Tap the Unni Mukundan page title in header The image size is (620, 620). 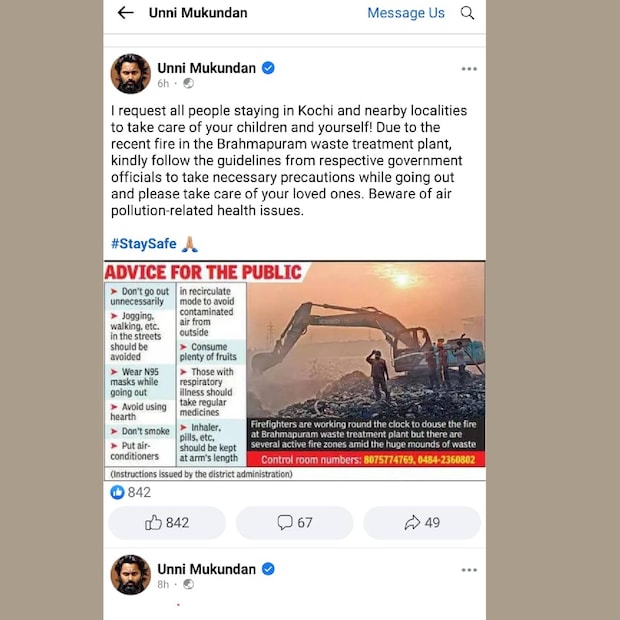coord(198,13)
